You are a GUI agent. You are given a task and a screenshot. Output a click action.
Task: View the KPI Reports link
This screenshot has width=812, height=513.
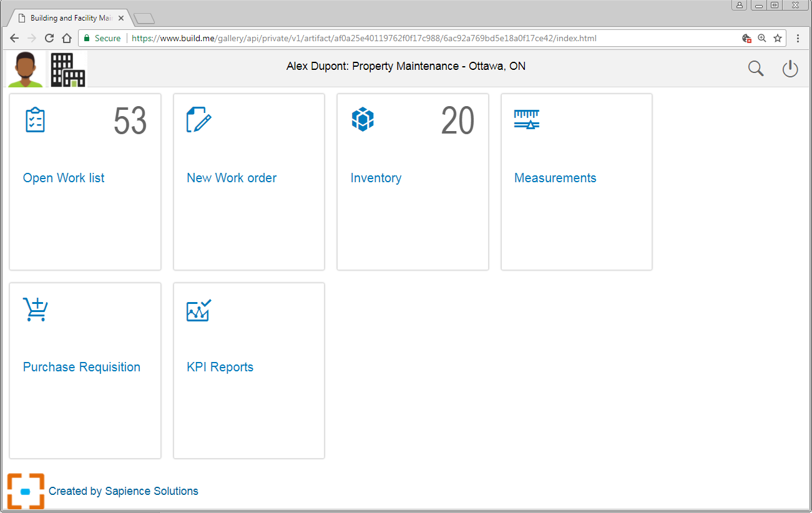pos(220,367)
